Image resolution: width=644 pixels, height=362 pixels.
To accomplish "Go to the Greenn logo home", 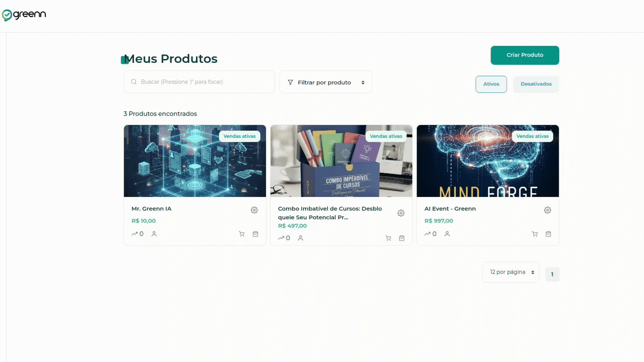I will pyautogui.click(x=24, y=15).
